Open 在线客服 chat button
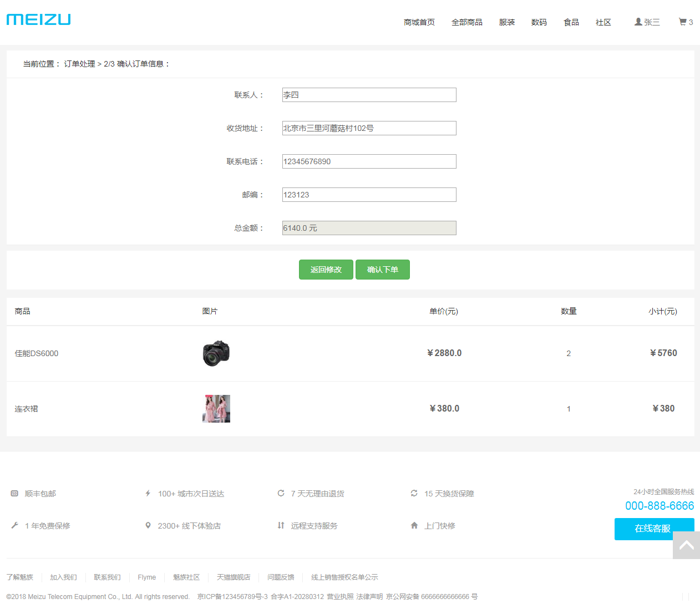This screenshot has height=614, width=700. [654, 529]
